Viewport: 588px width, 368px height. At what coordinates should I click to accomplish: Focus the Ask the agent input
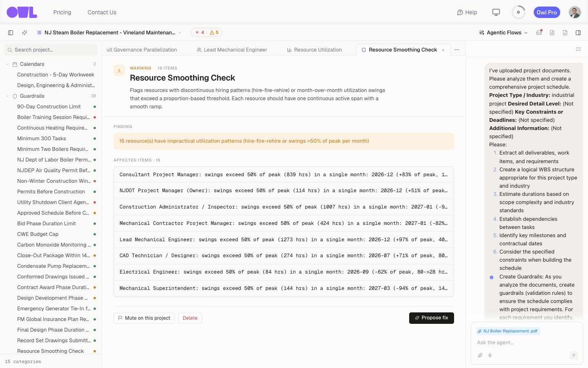click(x=526, y=343)
